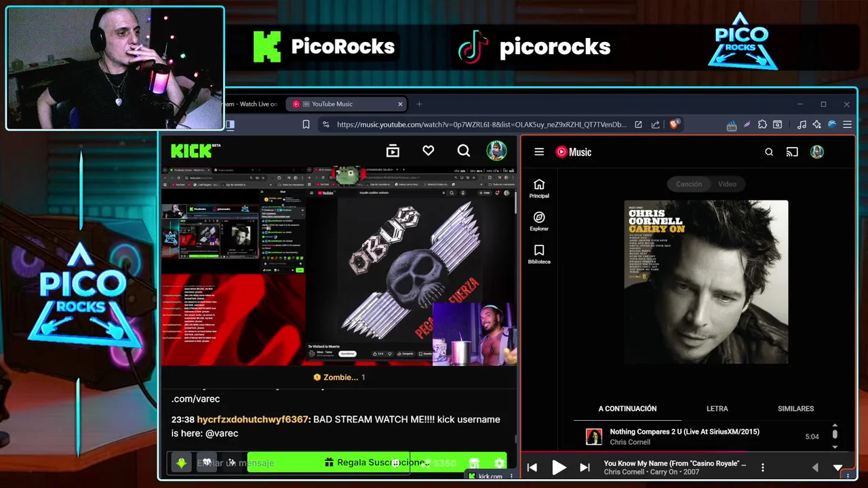Open Biblioteca library in sidebar
The width and height of the screenshot is (868, 488).
(539, 254)
